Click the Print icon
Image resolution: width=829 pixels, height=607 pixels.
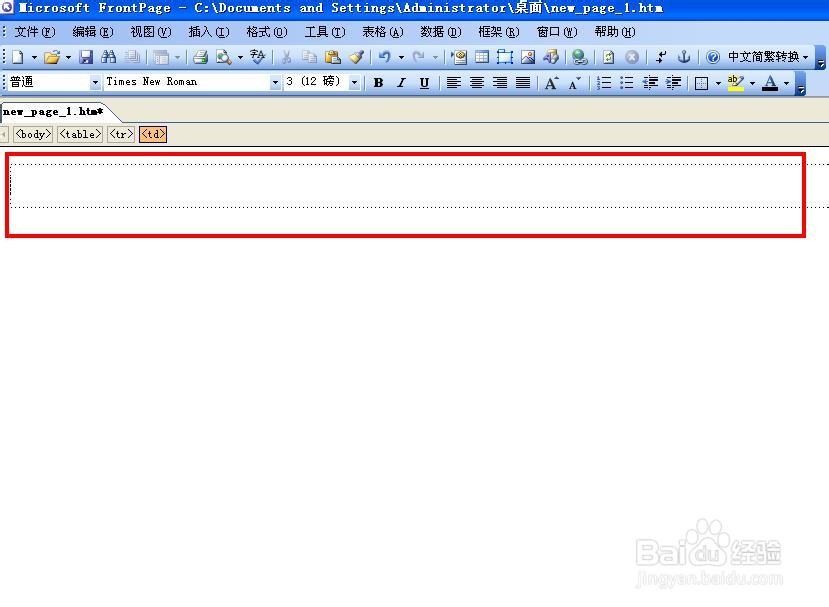(200, 57)
